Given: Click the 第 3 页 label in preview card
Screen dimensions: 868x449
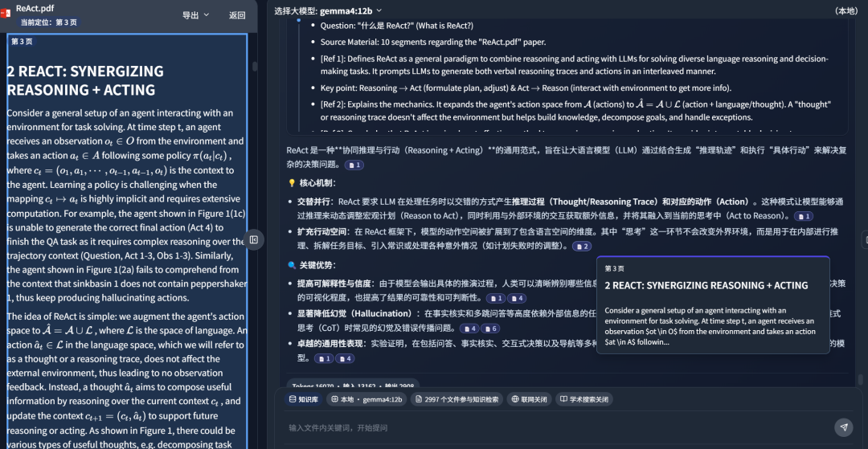Looking at the screenshot, I should [615, 268].
